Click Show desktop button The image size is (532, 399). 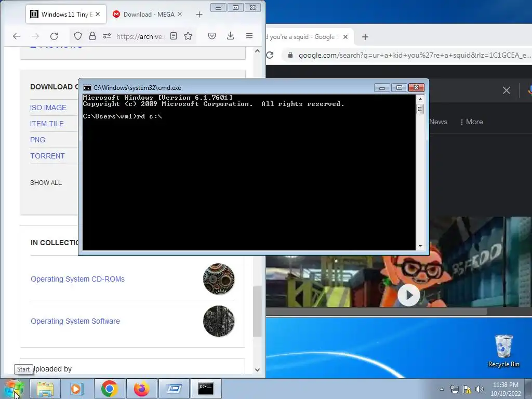click(x=528, y=389)
